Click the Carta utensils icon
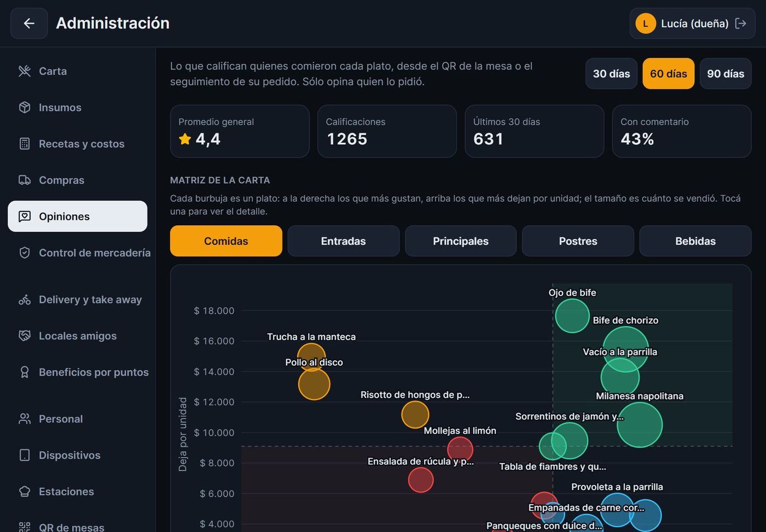The height and width of the screenshot is (532, 766). (x=25, y=71)
